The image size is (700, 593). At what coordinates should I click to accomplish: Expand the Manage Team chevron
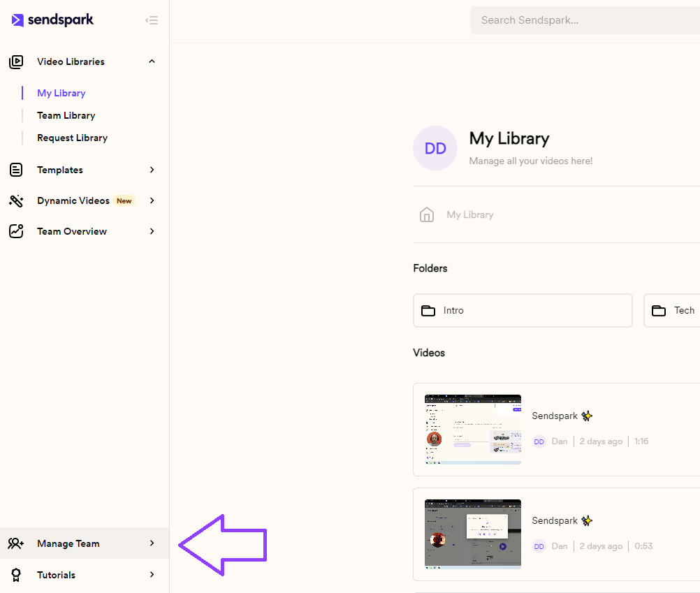[x=152, y=543]
